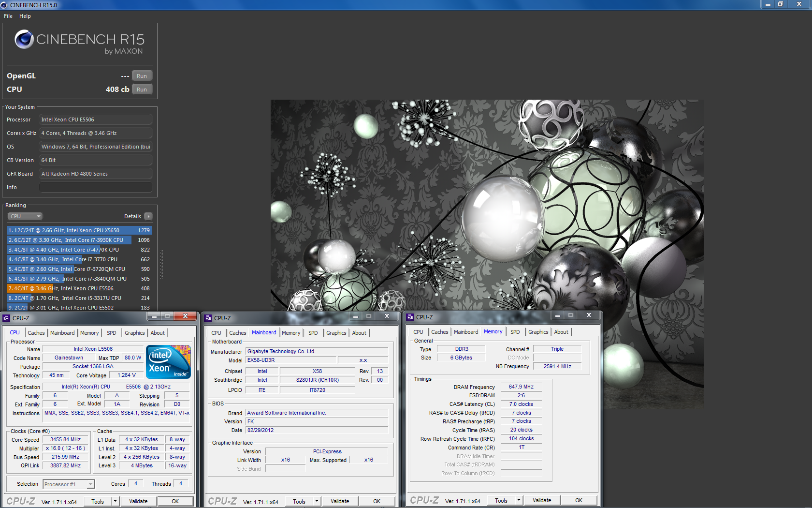
Task: Click the Cinebench R15 sphere logo
Action: click(24, 39)
